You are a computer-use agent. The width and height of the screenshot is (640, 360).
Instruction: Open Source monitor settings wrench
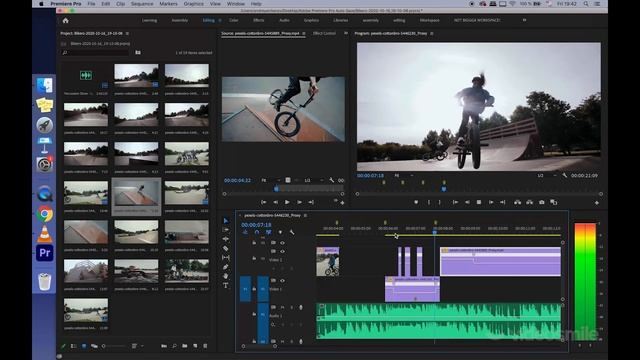(331, 180)
